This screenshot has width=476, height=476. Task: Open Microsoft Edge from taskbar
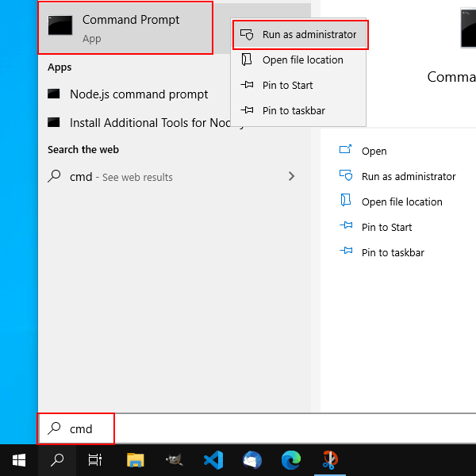[x=291, y=460]
